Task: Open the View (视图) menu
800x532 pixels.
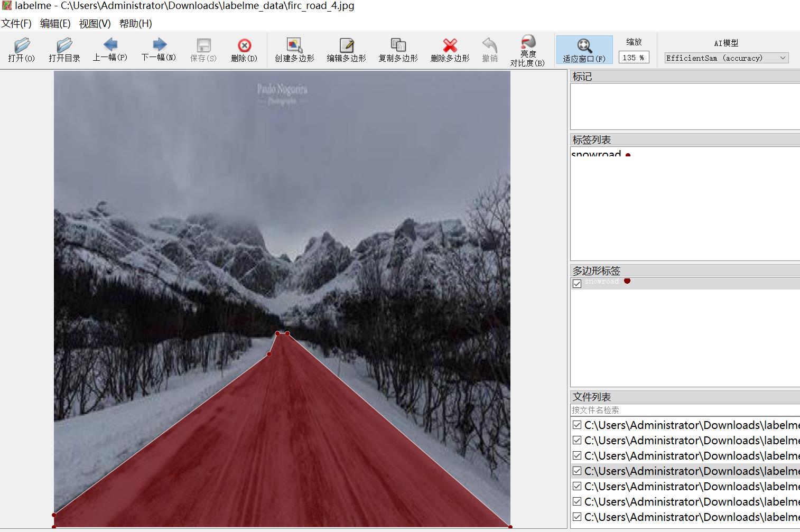Action: coord(95,23)
